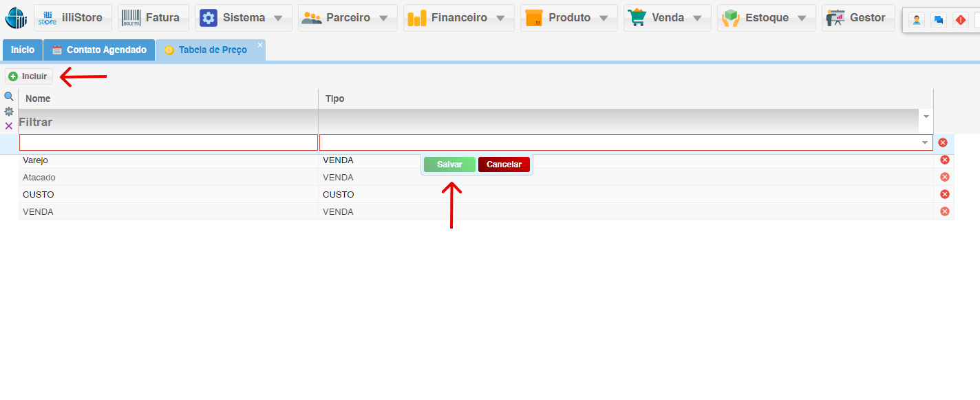980x400 pixels.
Task: Remove the CUSTO row using its red icon
Action: [x=944, y=194]
